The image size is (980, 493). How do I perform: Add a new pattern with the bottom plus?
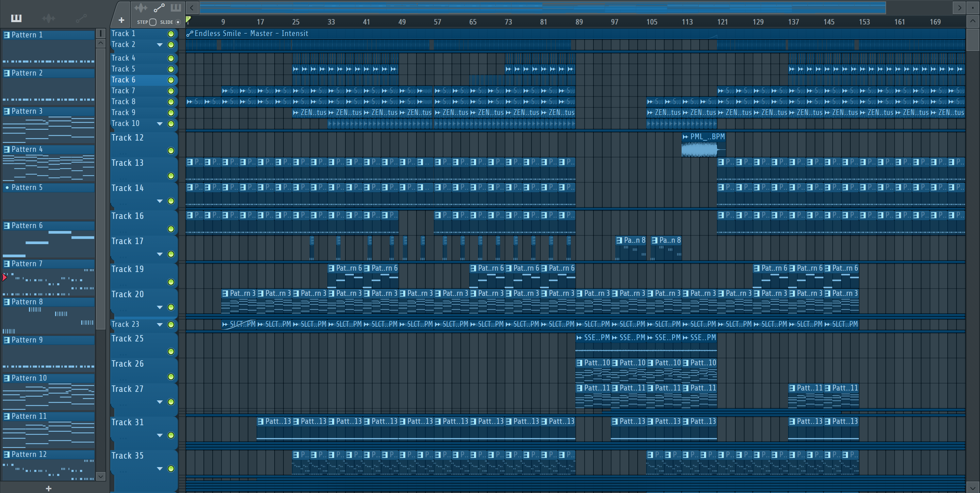[x=48, y=489]
